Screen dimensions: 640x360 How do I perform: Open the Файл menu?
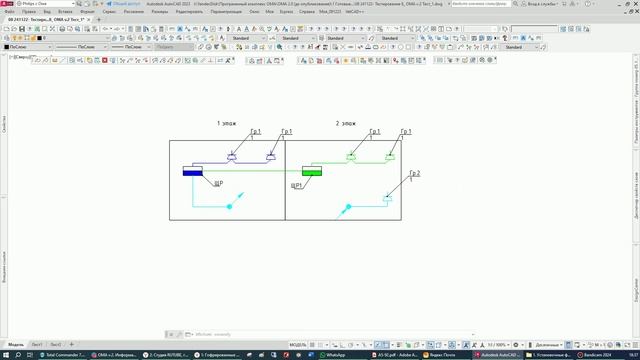pyautogui.click(x=9, y=11)
